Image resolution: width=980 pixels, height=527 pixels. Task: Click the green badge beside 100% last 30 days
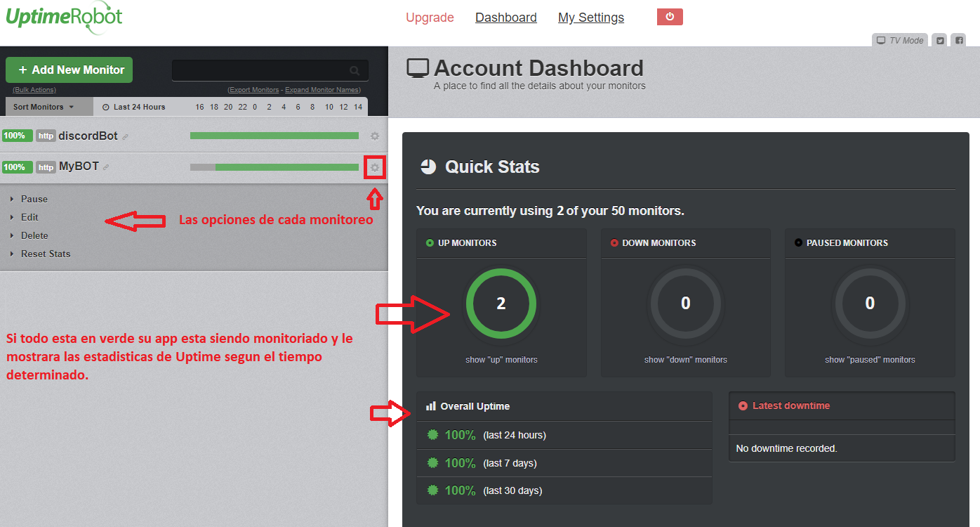pos(433,490)
